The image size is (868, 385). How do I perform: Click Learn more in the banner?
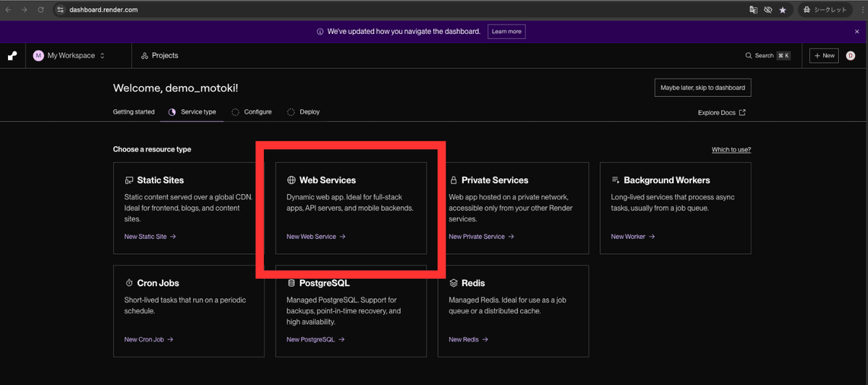506,32
